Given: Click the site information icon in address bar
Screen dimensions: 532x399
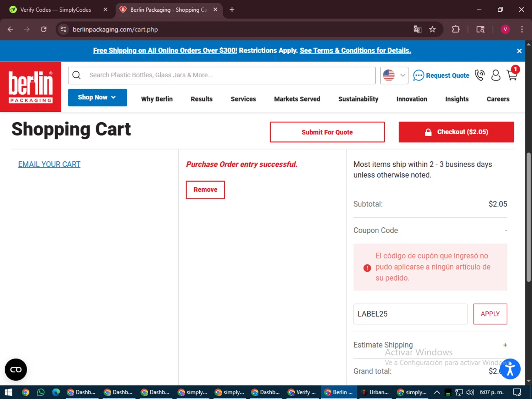Looking at the screenshot, I should coord(63,29).
